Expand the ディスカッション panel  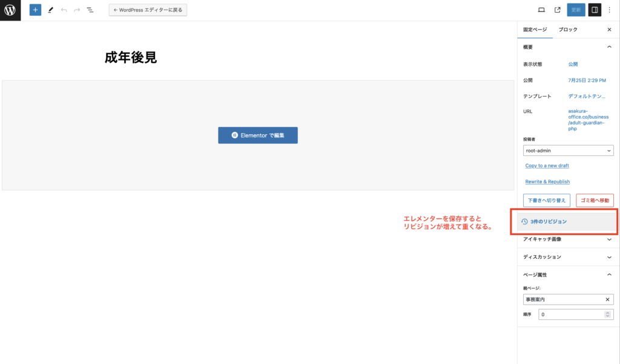pos(609,257)
